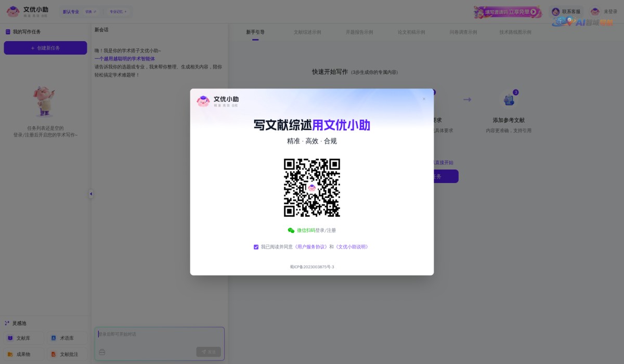Switch to the 文献综述示例 tab
Viewport: 624px width, 364px height.
pos(307,32)
